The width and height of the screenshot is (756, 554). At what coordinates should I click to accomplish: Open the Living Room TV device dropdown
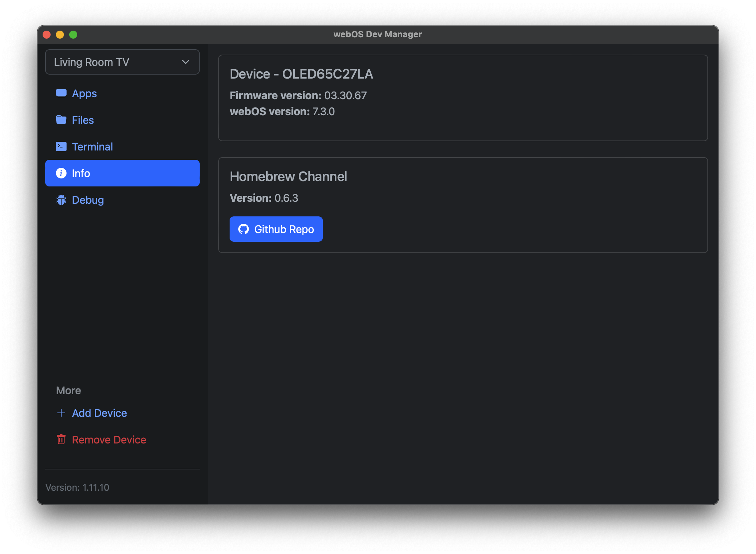click(122, 62)
